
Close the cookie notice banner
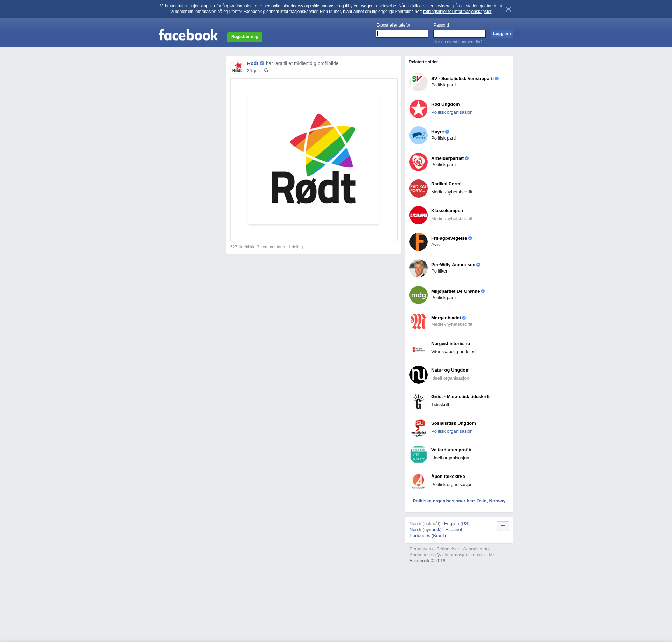(x=509, y=9)
